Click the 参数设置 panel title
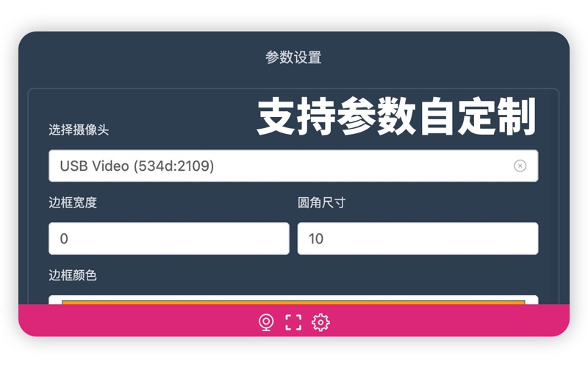Image resolution: width=588 pixels, height=368 pixels. 293,57
